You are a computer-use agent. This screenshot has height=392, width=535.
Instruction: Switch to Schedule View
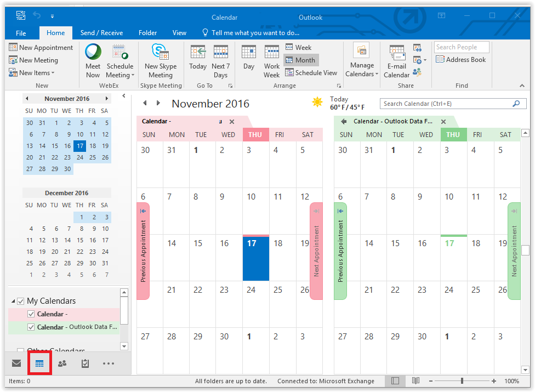coord(311,73)
